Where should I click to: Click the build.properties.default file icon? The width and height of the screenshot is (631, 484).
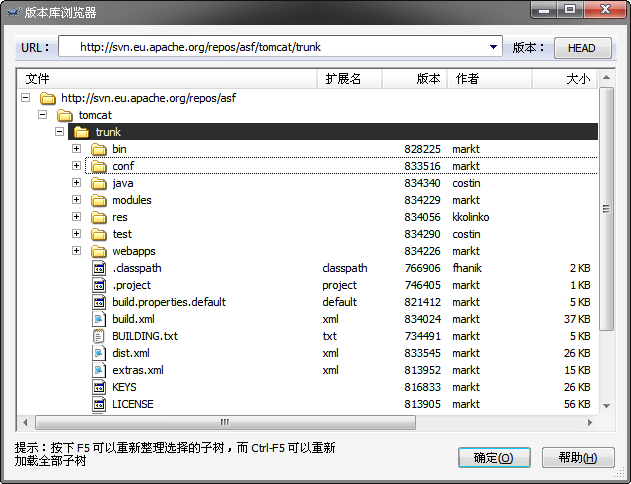99,302
